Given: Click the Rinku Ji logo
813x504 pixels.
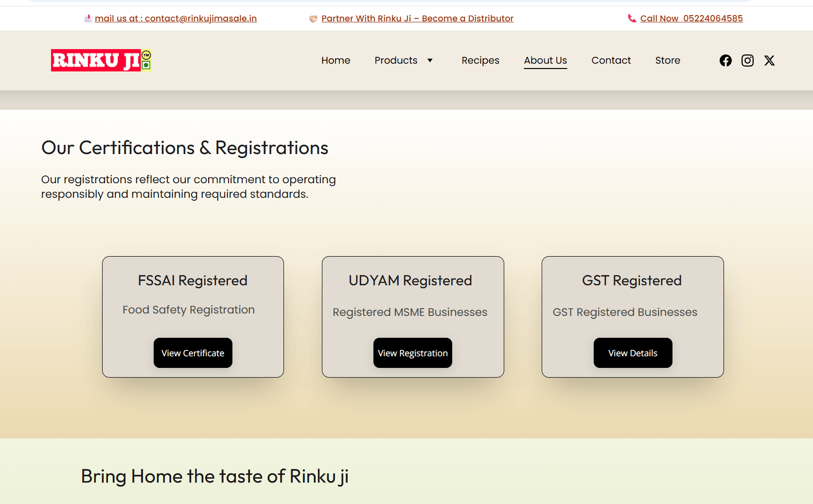Looking at the screenshot, I should (x=101, y=60).
